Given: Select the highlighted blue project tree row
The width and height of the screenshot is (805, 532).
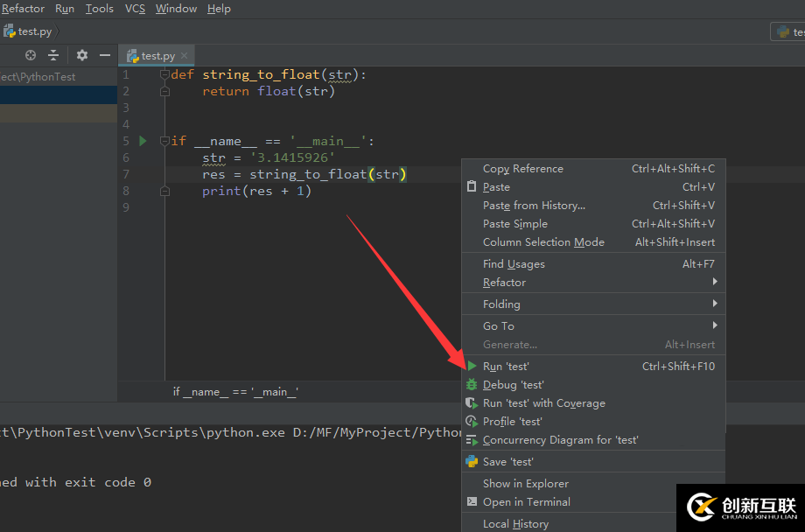Looking at the screenshot, I should click(59, 95).
